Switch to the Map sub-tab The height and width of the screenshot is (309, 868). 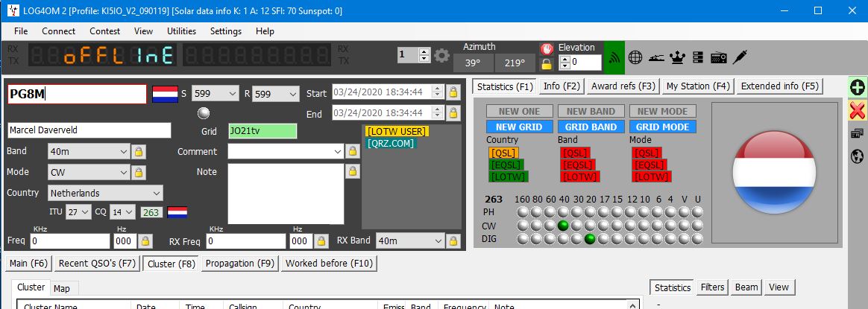click(x=61, y=288)
